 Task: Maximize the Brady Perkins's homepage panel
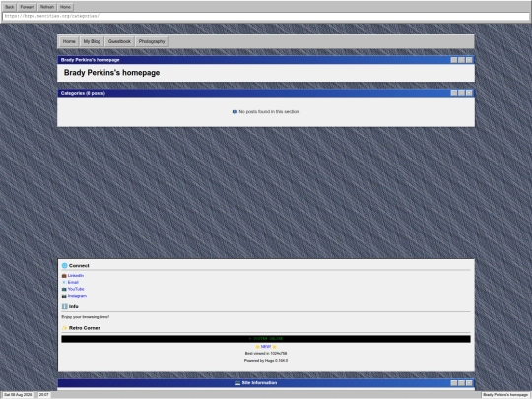coord(461,60)
